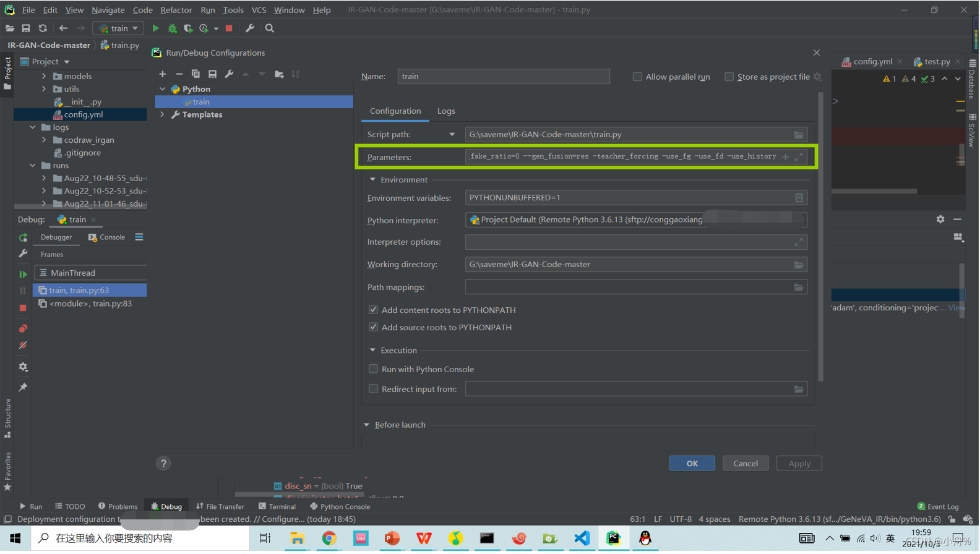
Task: Collapse the Execution section
Action: point(372,351)
